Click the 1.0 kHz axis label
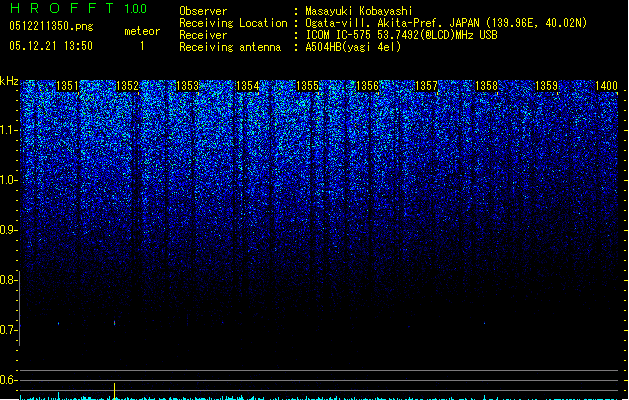Image resolution: width=629 pixels, height=400 pixels. (x=8, y=180)
